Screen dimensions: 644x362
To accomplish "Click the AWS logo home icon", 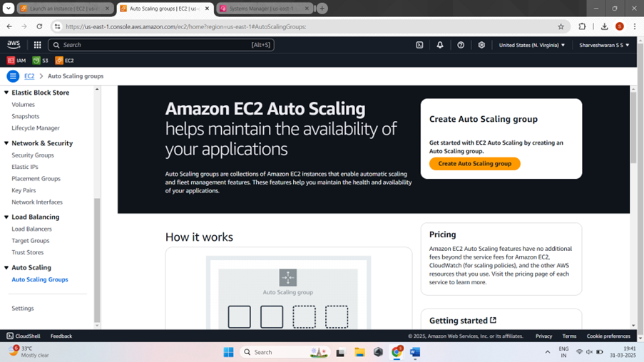I will pyautogui.click(x=14, y=44).
